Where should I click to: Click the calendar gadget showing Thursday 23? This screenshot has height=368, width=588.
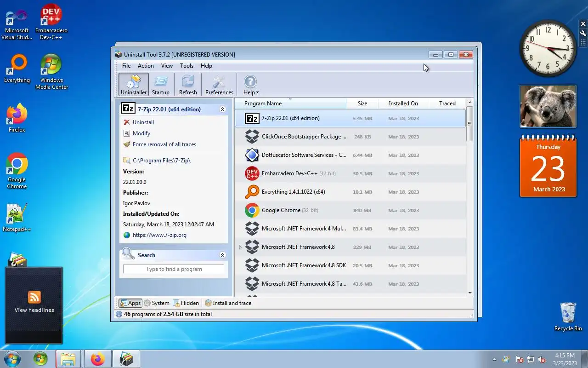click(x=548, y=167)
